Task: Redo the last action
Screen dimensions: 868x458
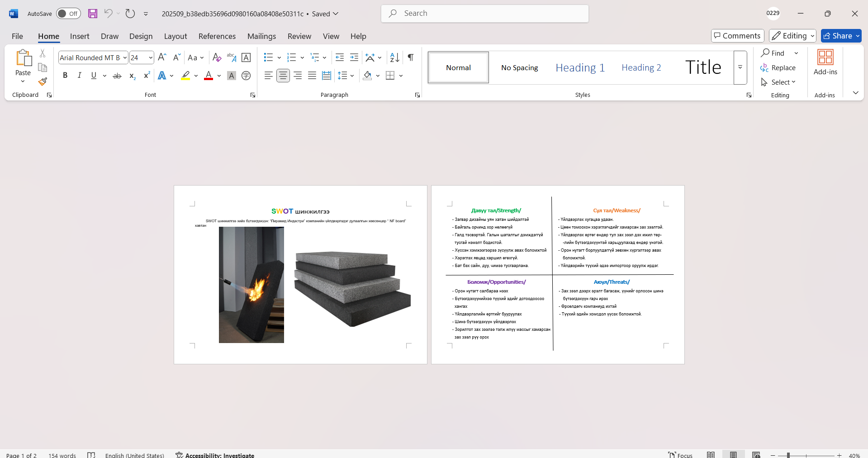Action: tap(130, 14)
